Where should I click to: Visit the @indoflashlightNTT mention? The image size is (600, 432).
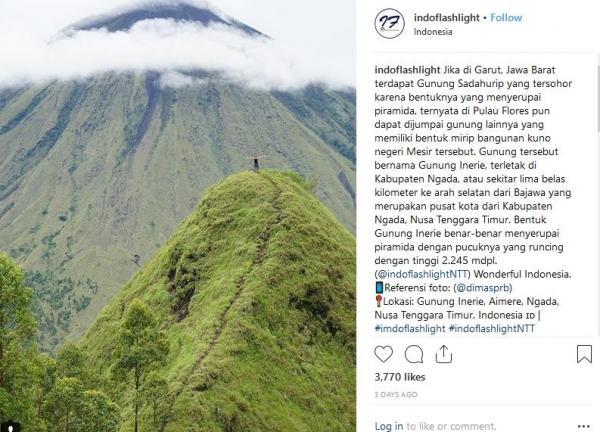(x=422, y=274)
